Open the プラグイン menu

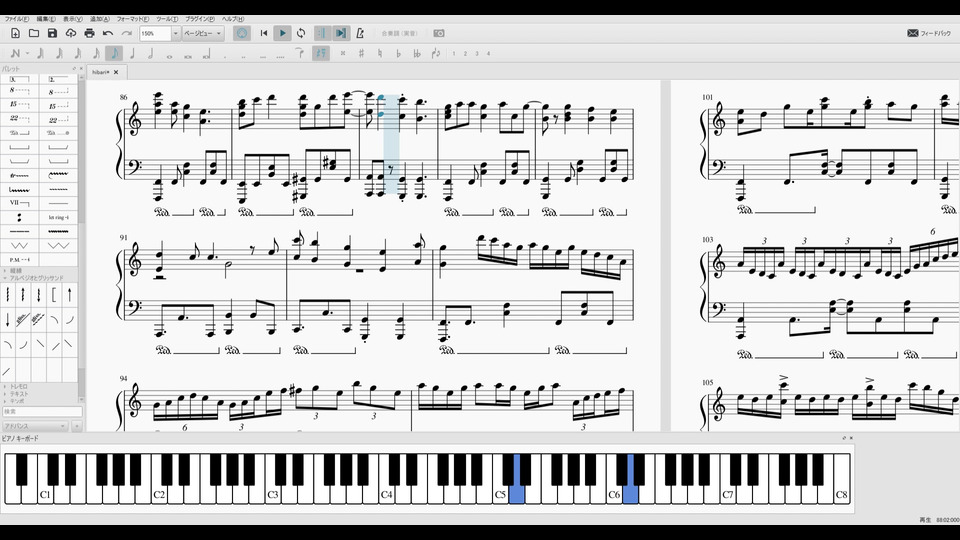pyautogui.click(x=200, y=19)
